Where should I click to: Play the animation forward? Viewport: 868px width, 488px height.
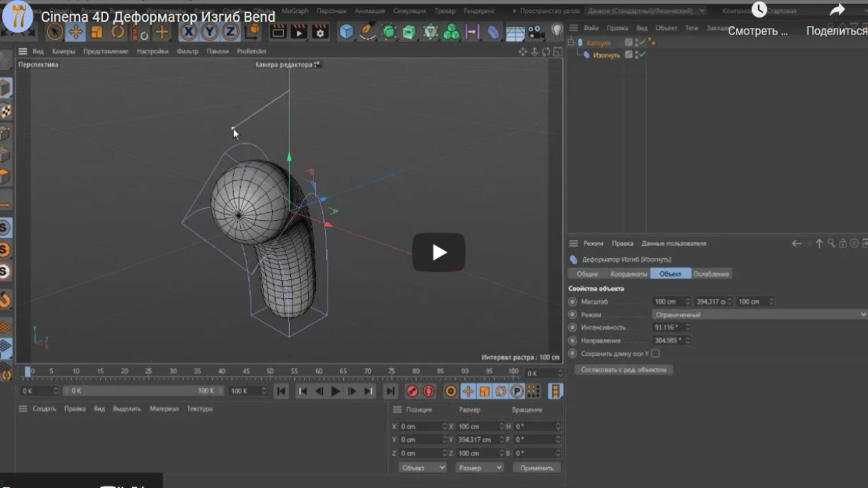tap(336, 391)
